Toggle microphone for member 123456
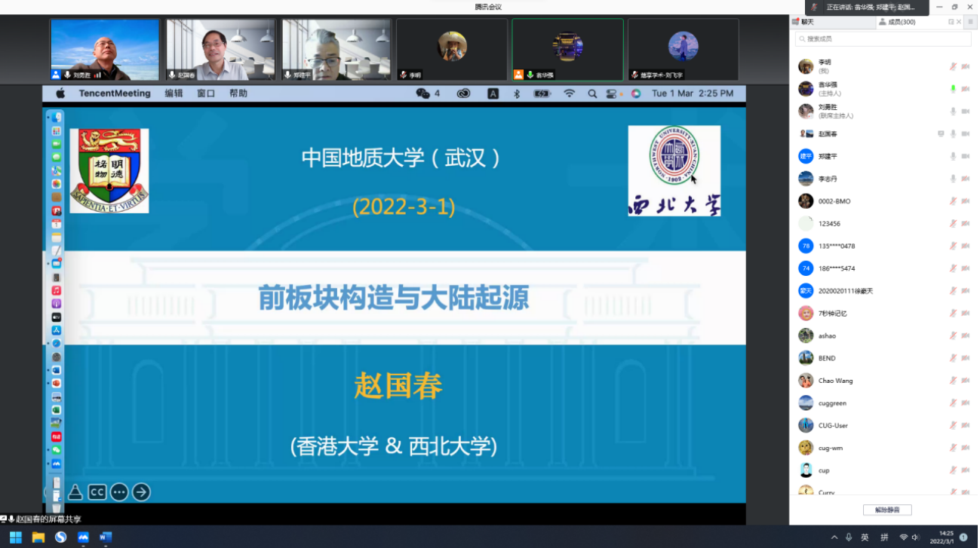The image size is (980, 548). tap(953, 223)
